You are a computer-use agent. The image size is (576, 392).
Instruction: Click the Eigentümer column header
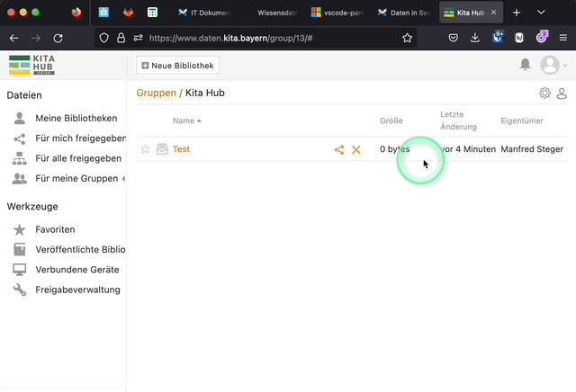[x=522, y=120]
